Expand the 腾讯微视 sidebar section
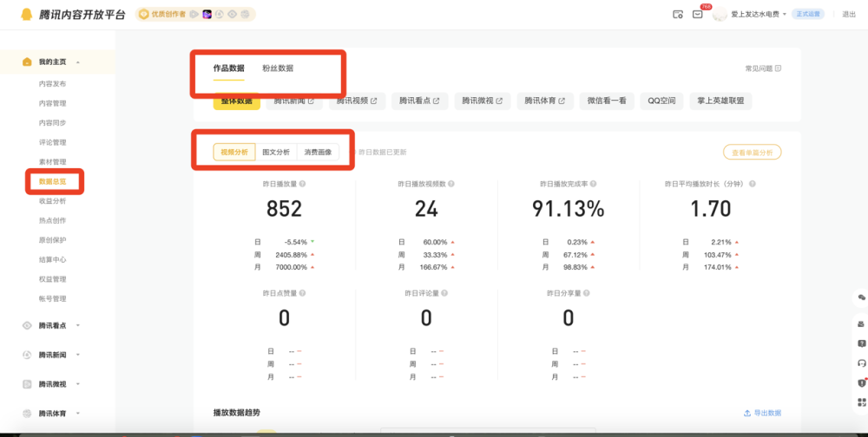868x437 pixels. coord(77,384)
